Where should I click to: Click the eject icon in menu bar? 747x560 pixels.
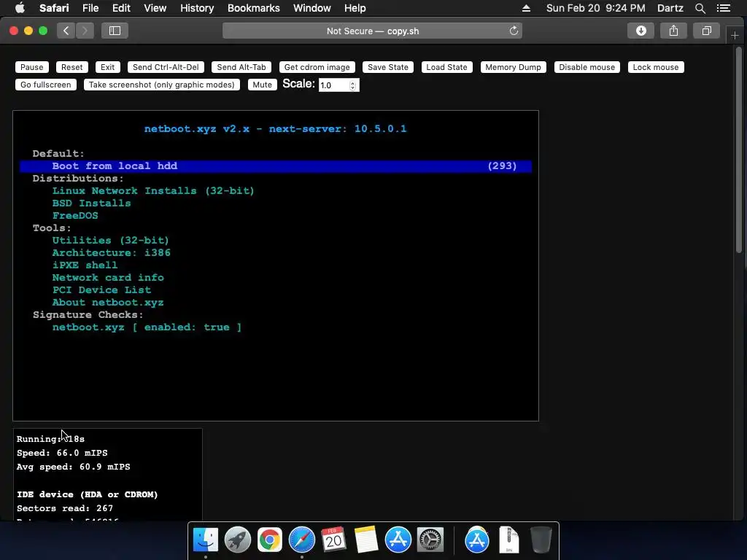[x=526, y=8]
